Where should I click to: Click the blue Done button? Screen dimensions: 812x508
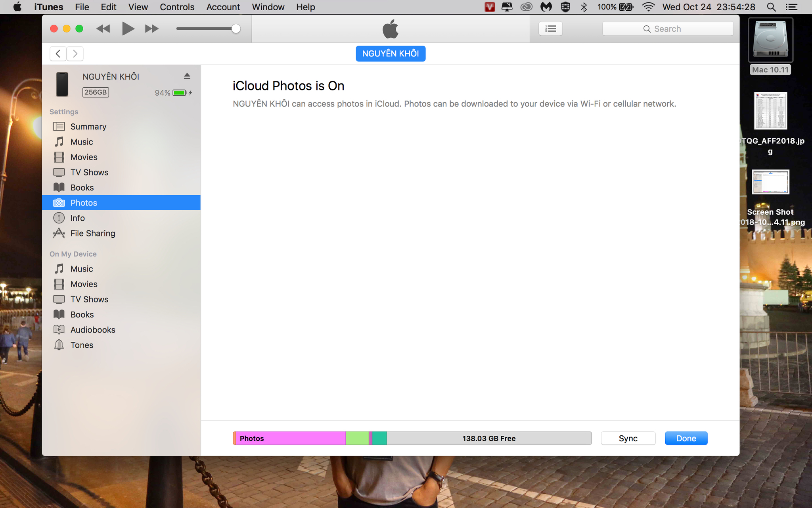click(x=686, y=438)
